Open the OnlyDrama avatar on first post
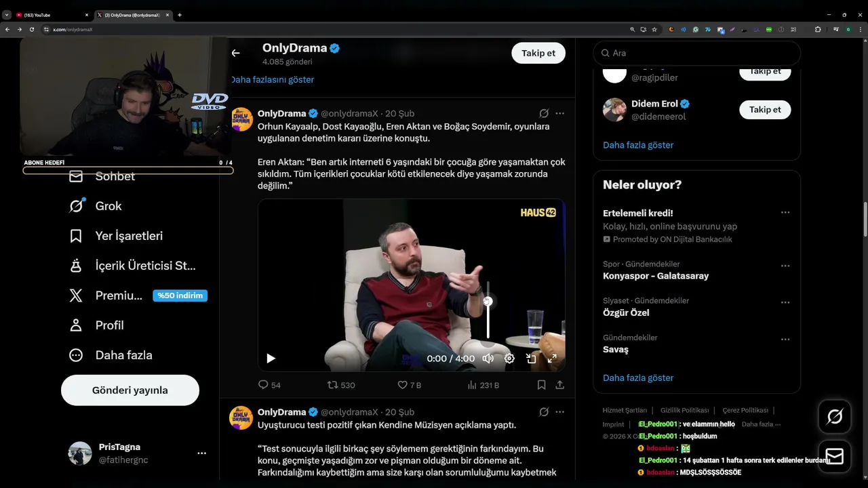Image resolution: width=868 pixels, height=488 pixels. [x=241, y=119]
